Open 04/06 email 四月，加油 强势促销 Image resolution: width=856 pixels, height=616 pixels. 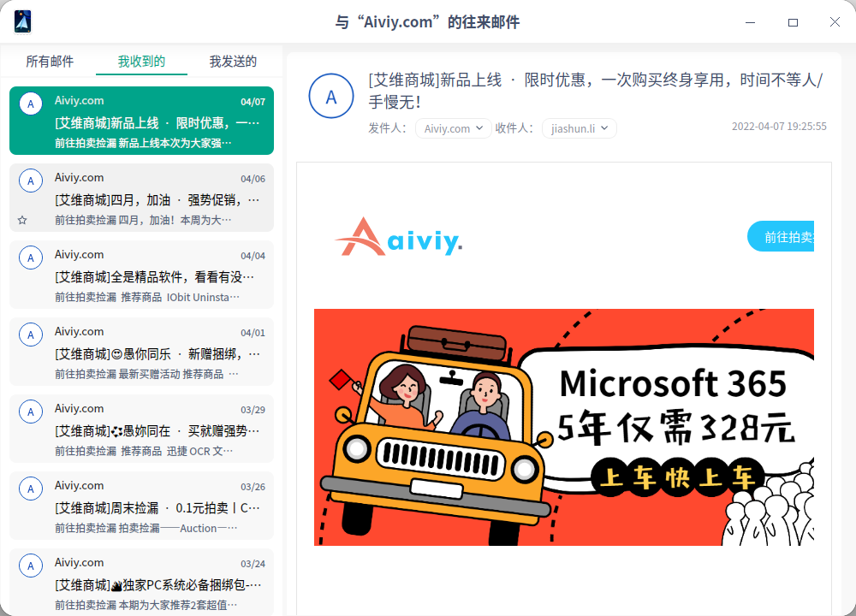click(x=141, y=198)
